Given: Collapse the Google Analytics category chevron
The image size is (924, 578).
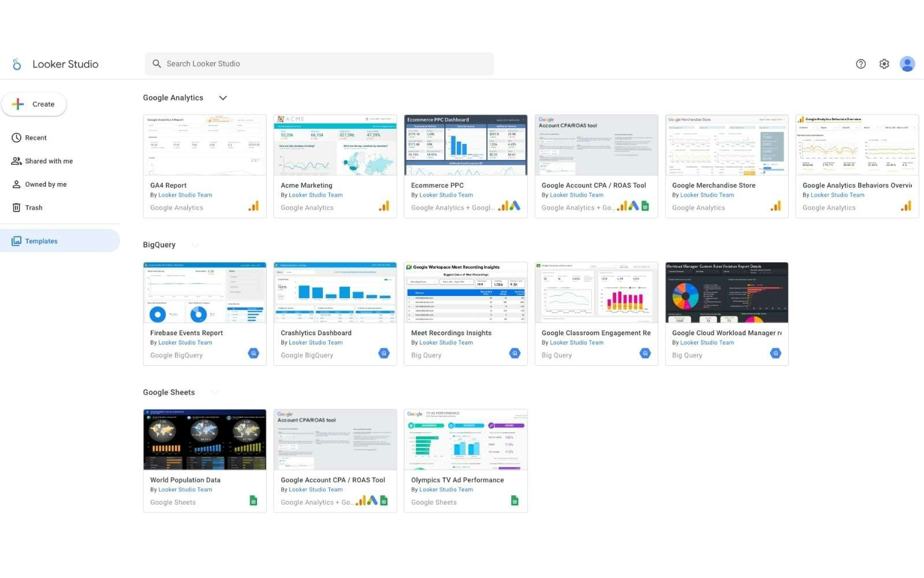Looking at the screenshot, I should point(223,98).
